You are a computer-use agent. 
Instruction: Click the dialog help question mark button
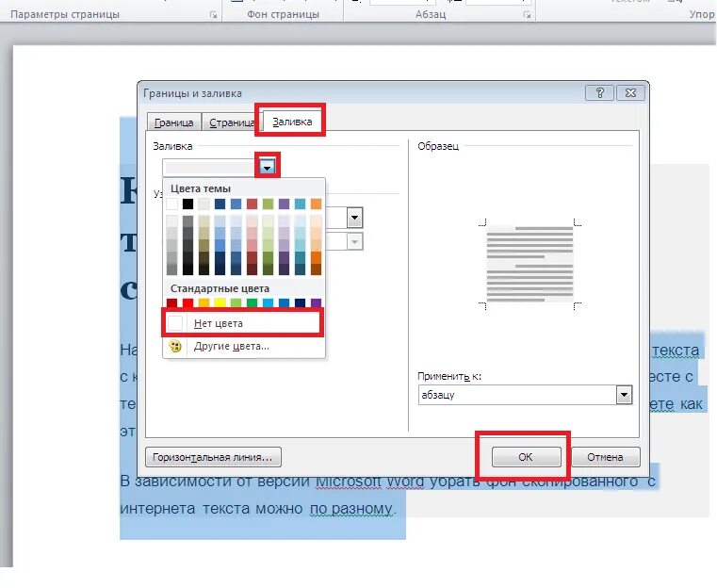600,93
